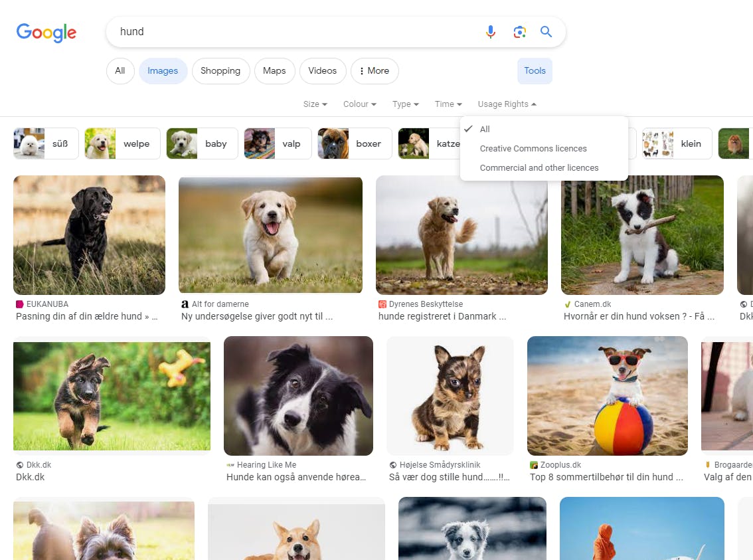Open 'Pasning din af din ældre hund' link
This screenshot has width=753, height=560.
pos(86,316)
